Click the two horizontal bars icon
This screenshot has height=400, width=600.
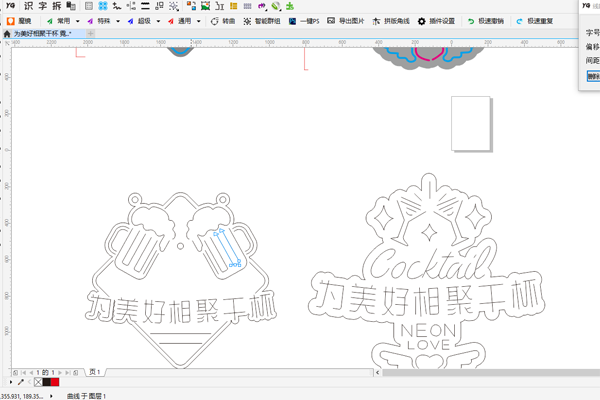(145, 6)
